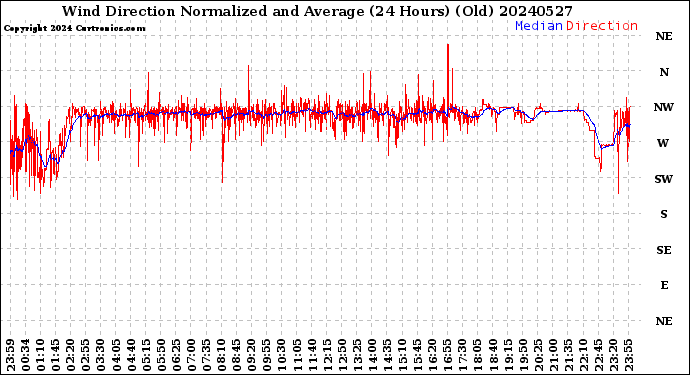The width and height of the screenshot is (690, 375).
Task: Click the bottom NE axis label
Action: 664,321
